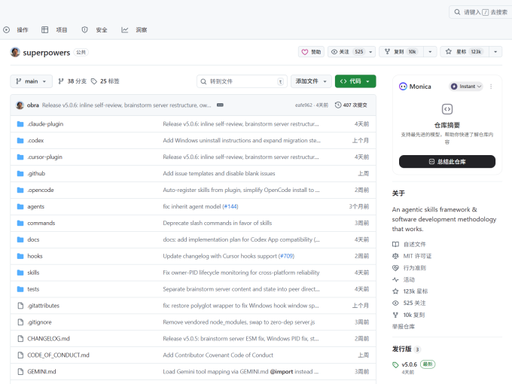Open the Actions (操作) tab
This screenshot has width=512, height=384.
coord(16,30)
